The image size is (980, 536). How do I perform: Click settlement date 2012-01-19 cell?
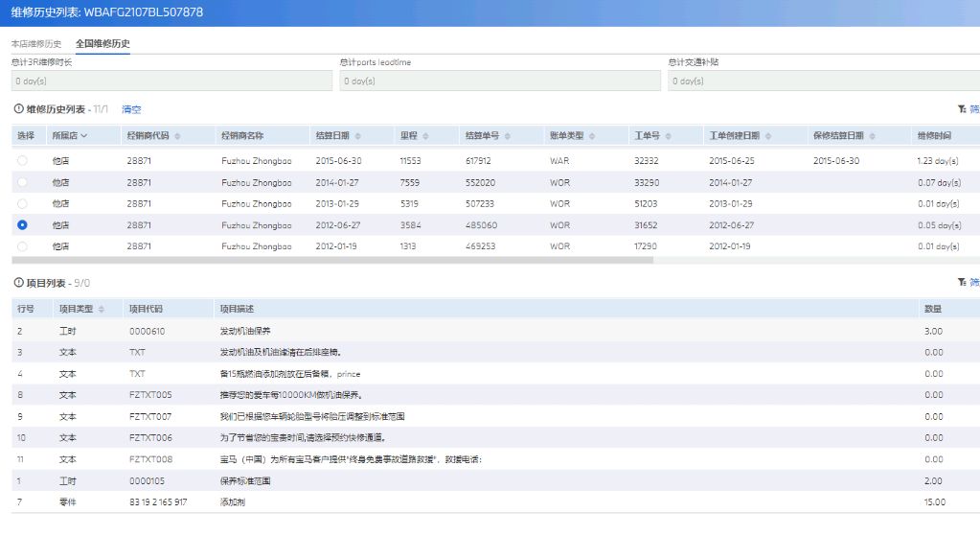tap(336, 246)
